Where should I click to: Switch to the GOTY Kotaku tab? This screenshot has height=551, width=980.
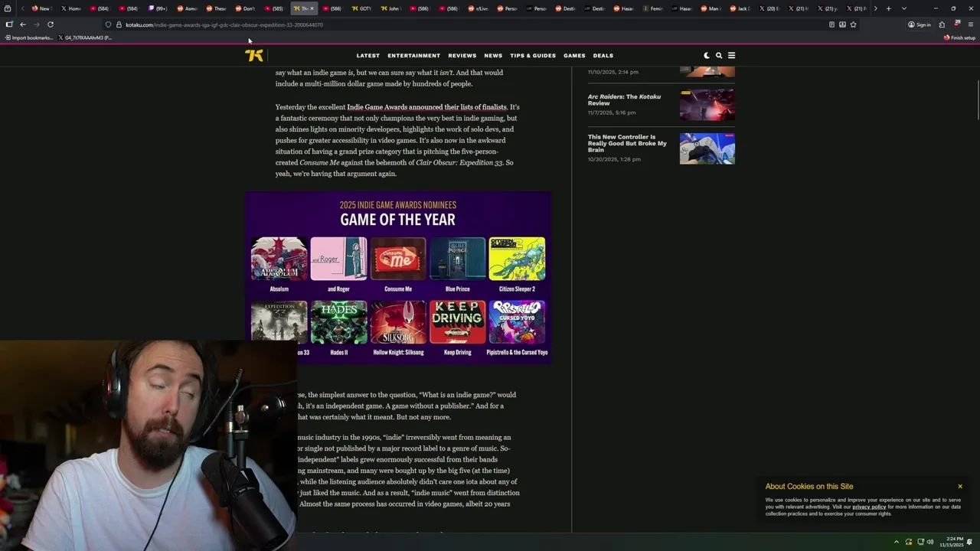(x=361, y=8)
